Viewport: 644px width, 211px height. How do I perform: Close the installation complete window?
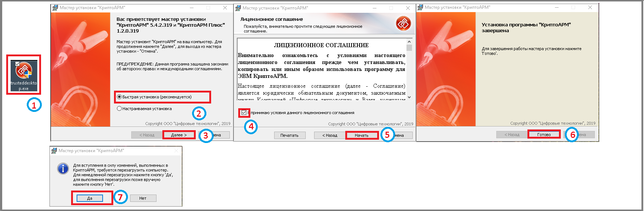pos(590,7)
